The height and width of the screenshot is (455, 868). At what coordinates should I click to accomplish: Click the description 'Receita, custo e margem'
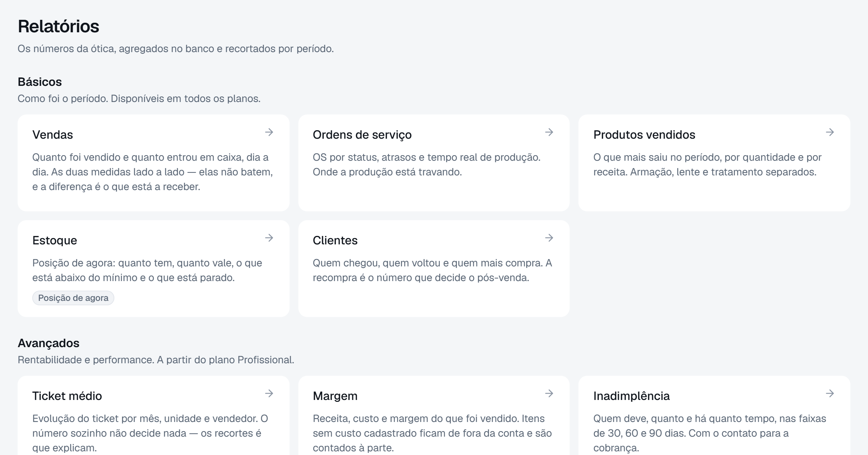coord(432,433)
